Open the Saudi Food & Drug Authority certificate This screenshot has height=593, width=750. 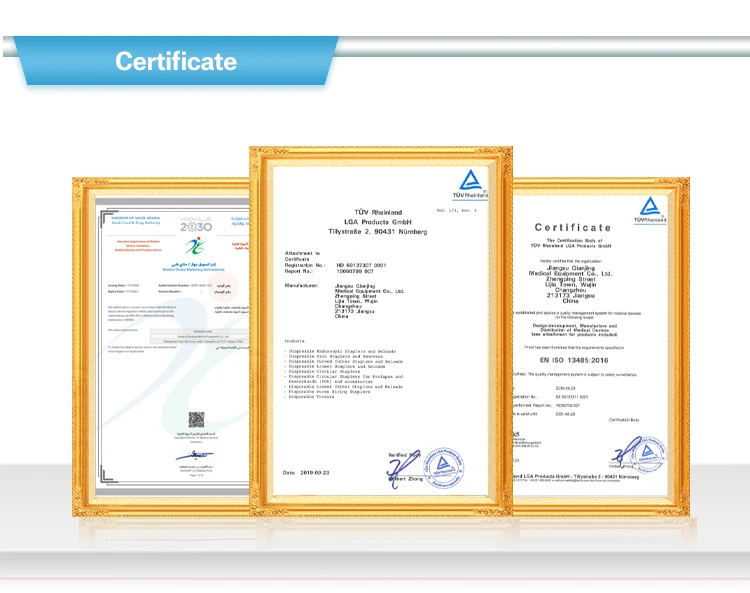pos(161,347)
